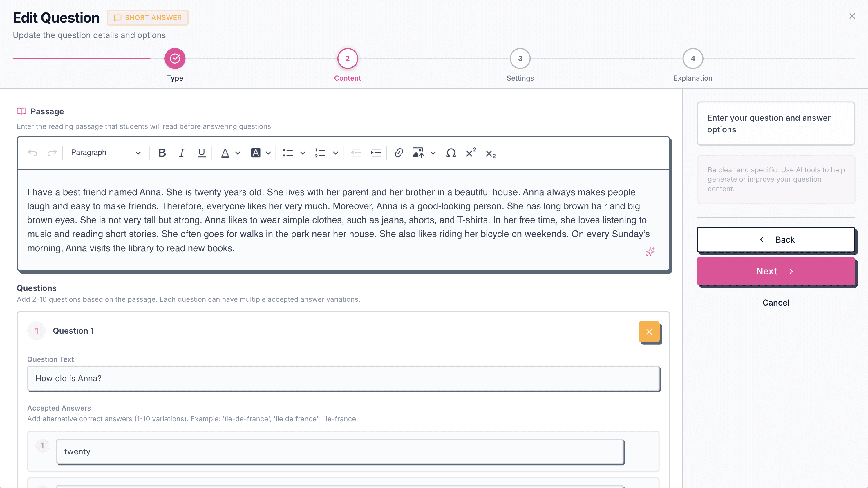The width and height of the screenshot is (868, 488).
Task: Click the underline formatting icon
Action: pos(201,153)
